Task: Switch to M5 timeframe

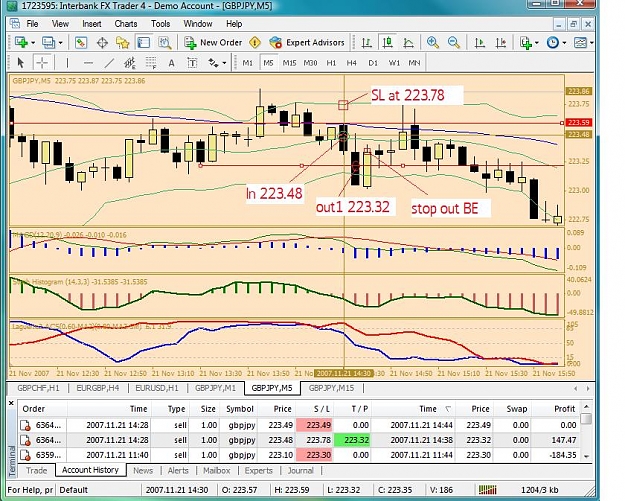Action: (268, 63)
